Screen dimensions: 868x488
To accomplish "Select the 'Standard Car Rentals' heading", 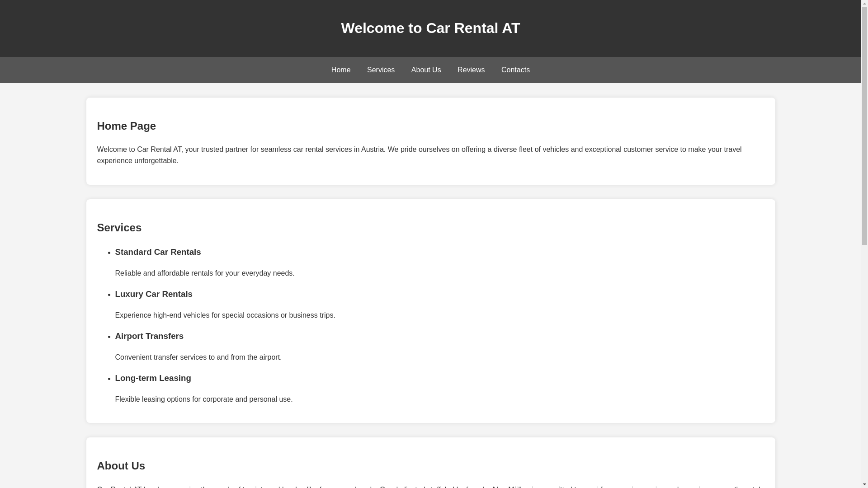I will point(158,252).
